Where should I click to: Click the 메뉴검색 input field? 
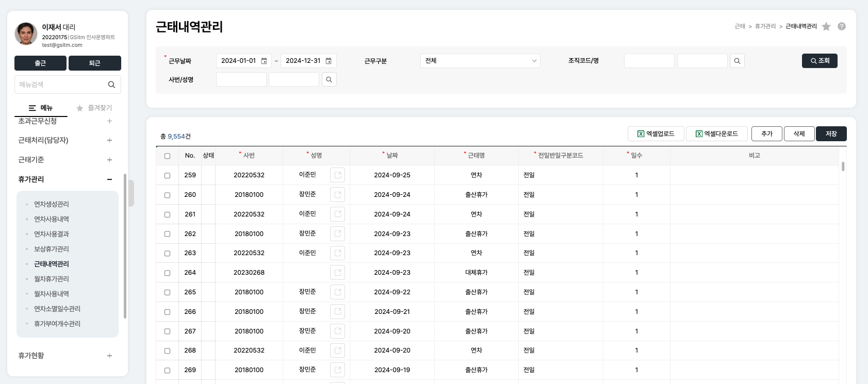(59, 85)
